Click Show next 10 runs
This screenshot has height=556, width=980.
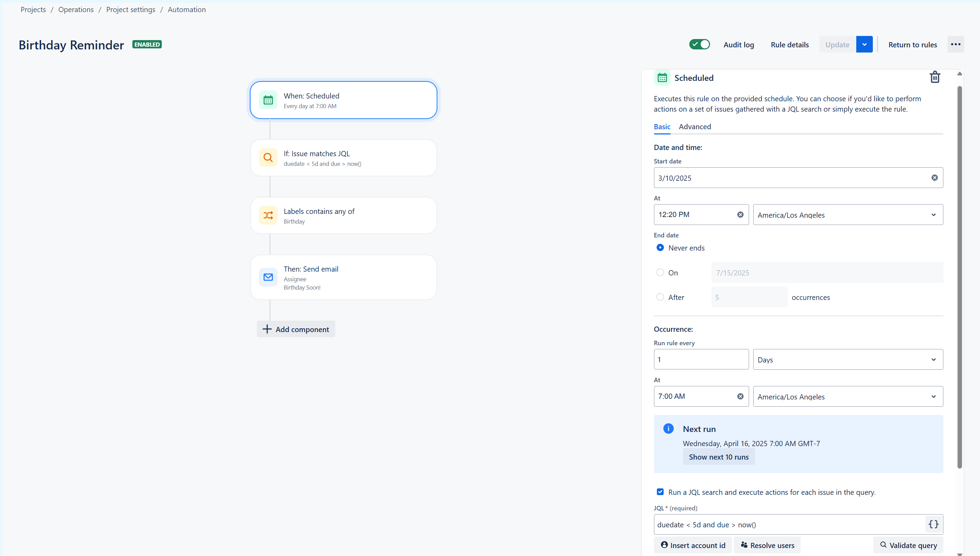pyautogui.click(x=718, y=457)
